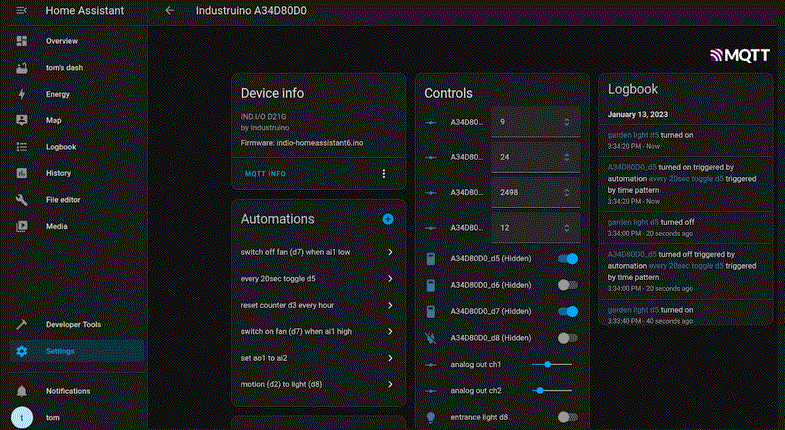Toggle the A34D80D0_d5 (Hidden) switch
This screenshot has height=430, width=785.
(x=567, y=259)
